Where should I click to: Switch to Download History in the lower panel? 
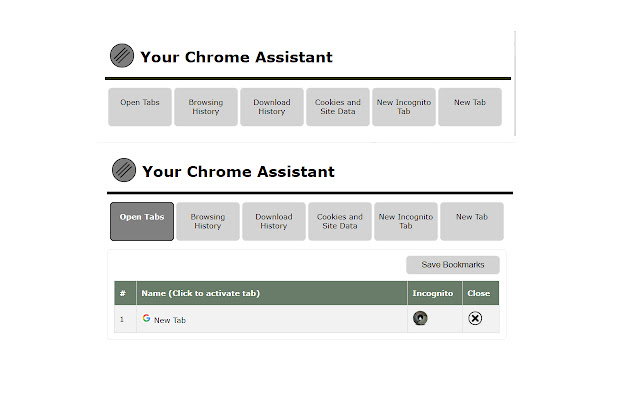pyautogui.click(x=274, y=222)
